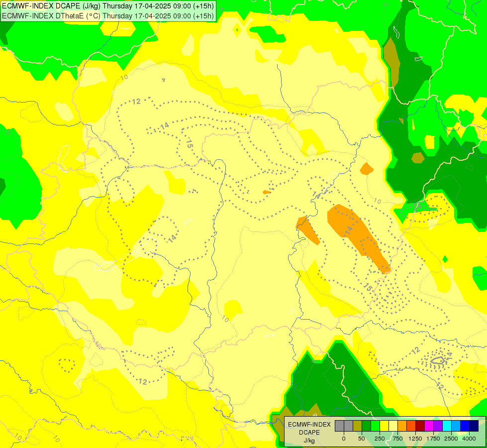Click the legend value 1750
The image size is (487, 448).
point(433,439)
